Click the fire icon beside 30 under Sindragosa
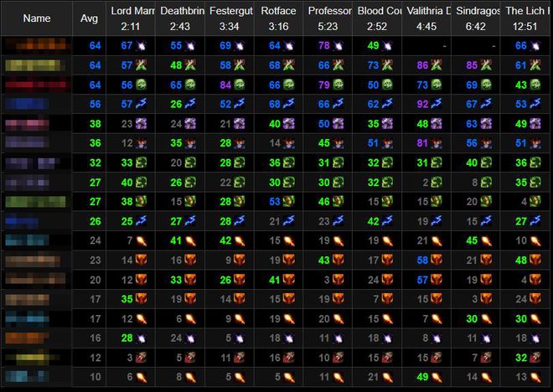The height and width of the screenshot is (392, 553). click(x=486, y=319)
